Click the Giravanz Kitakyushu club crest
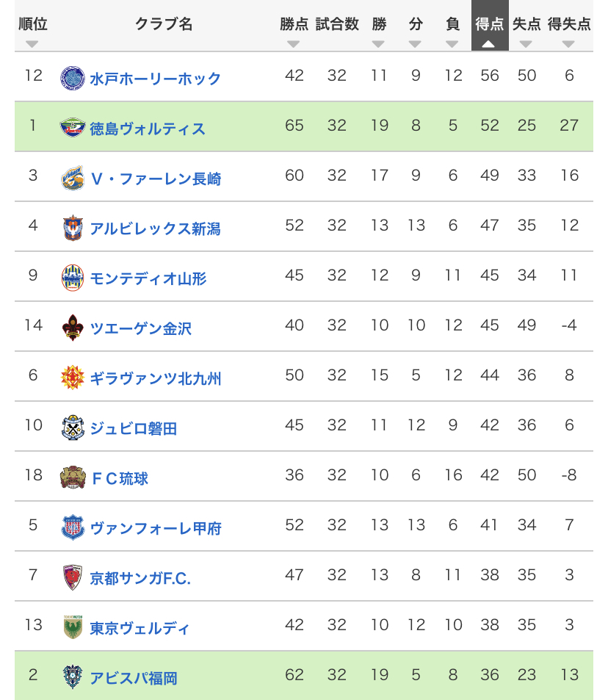 point(73,378)
